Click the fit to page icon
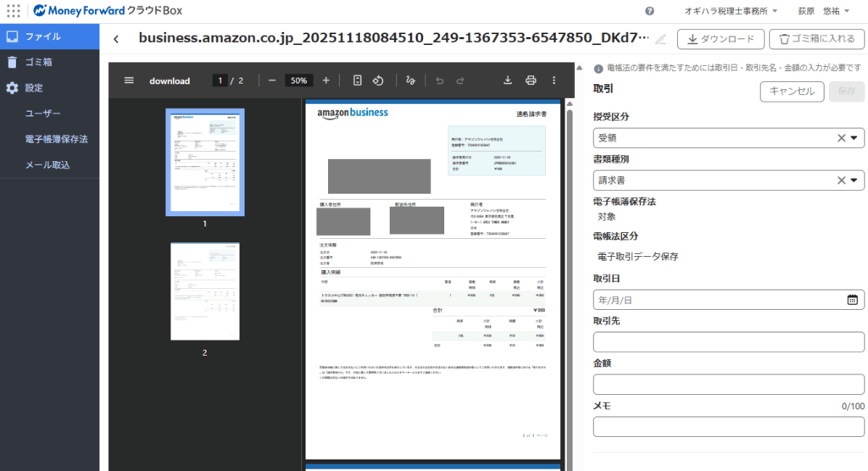 358,80
